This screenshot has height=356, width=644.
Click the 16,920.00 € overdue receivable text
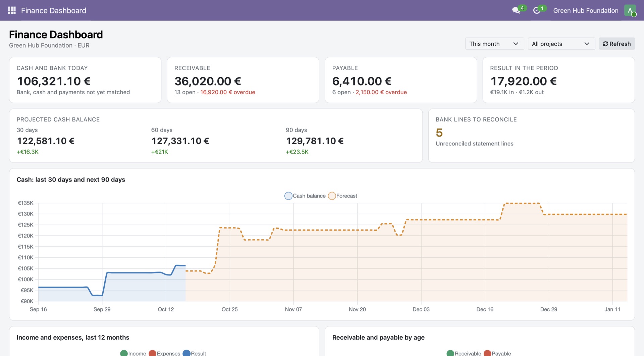[x=228, y=92]
